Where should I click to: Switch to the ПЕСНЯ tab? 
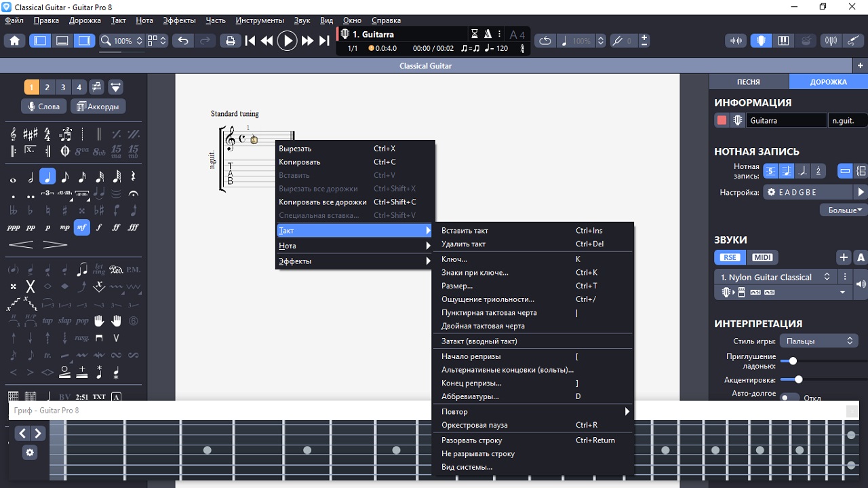pos(748,82)
